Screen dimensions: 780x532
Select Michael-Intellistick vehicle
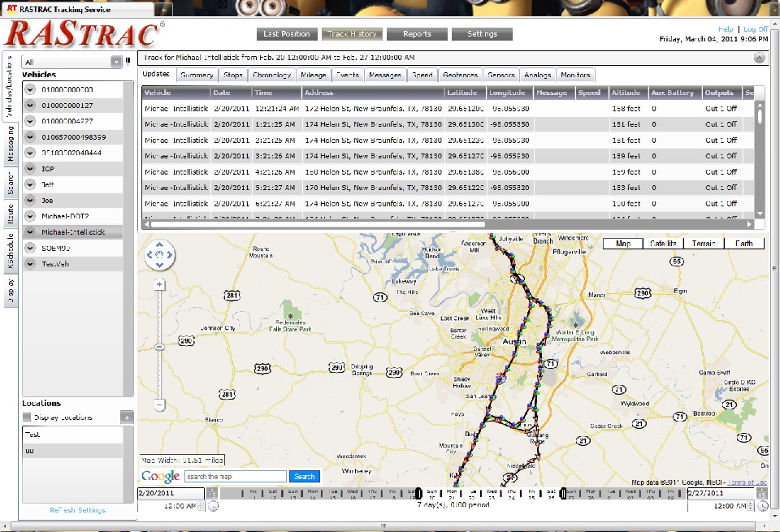coord(73,232)
